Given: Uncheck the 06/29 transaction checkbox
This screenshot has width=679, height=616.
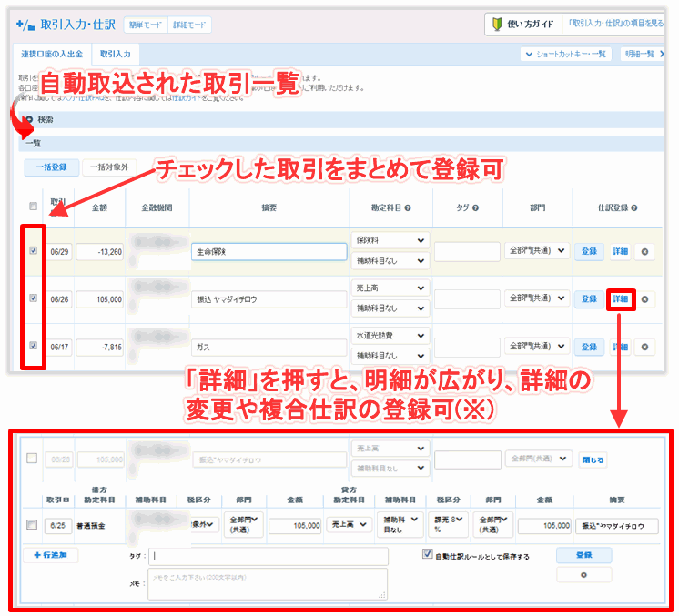Looking at the screenshot, I should point(33,250).
